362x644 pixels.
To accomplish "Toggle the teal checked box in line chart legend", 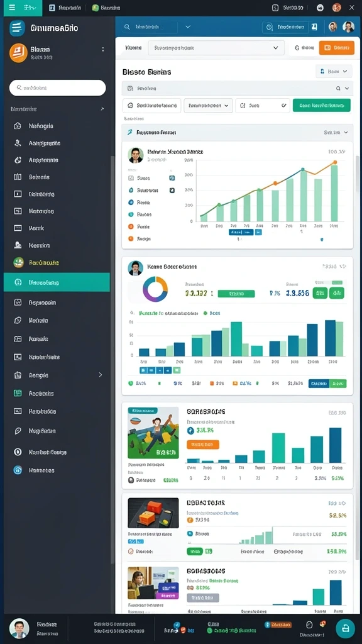I will [172, 178].
